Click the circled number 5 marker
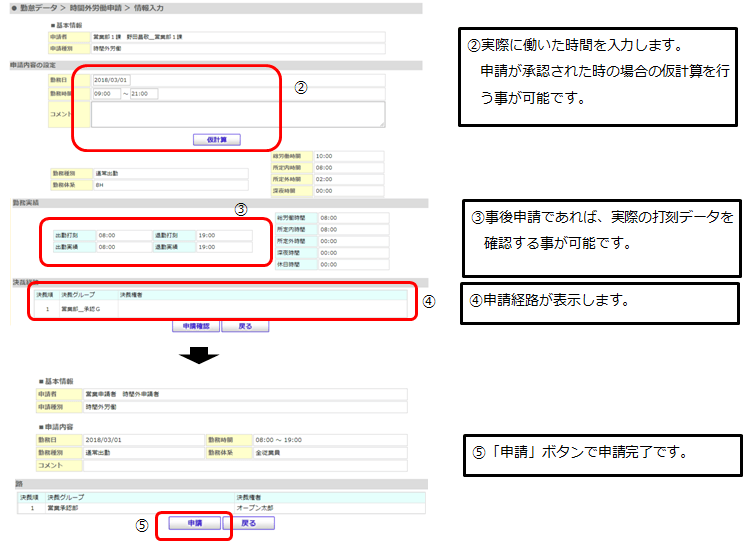The image size is (750, 543). click(x=142, y=525)
